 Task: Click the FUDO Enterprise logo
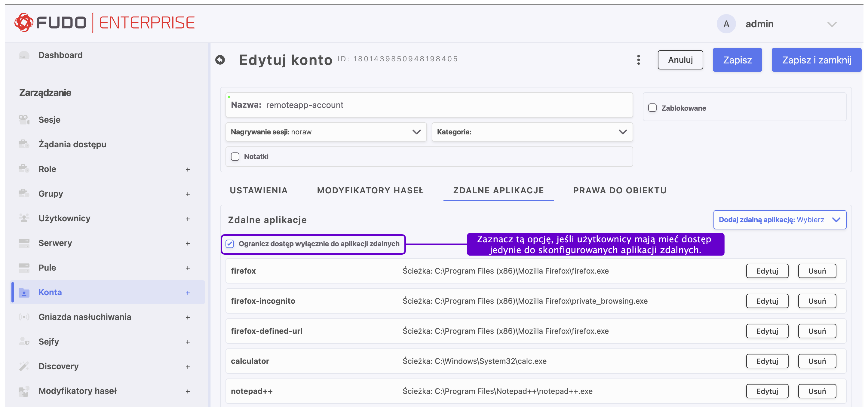point(105,23)
